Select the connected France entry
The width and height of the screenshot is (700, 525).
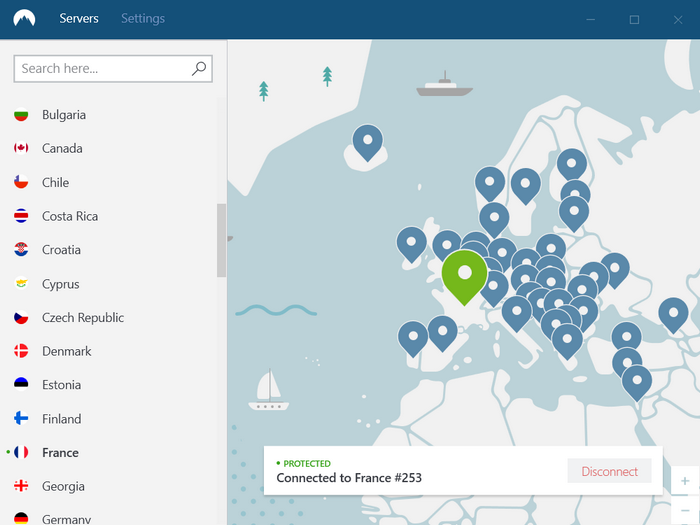[60, 453]
